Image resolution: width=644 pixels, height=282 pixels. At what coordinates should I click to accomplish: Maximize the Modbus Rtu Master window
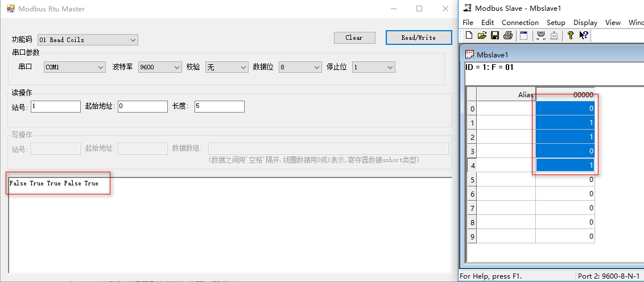pyautogui.click(x=419, y=9)
